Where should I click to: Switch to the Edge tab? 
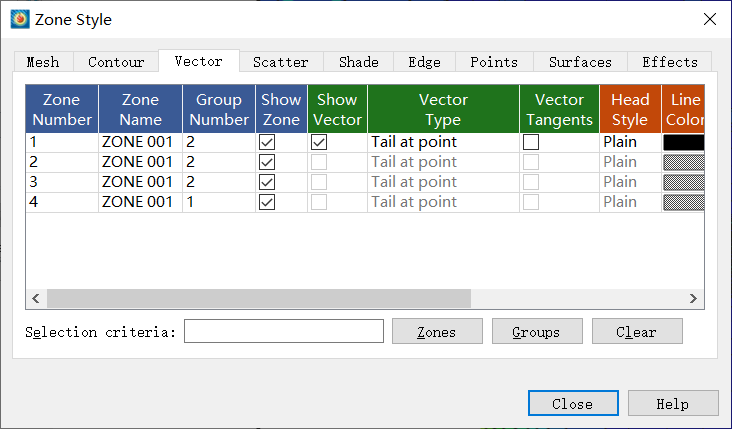tap(424, 62)
